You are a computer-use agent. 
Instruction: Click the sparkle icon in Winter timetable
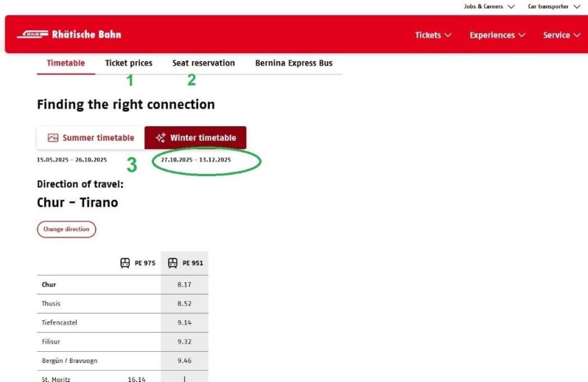[161, 138]
